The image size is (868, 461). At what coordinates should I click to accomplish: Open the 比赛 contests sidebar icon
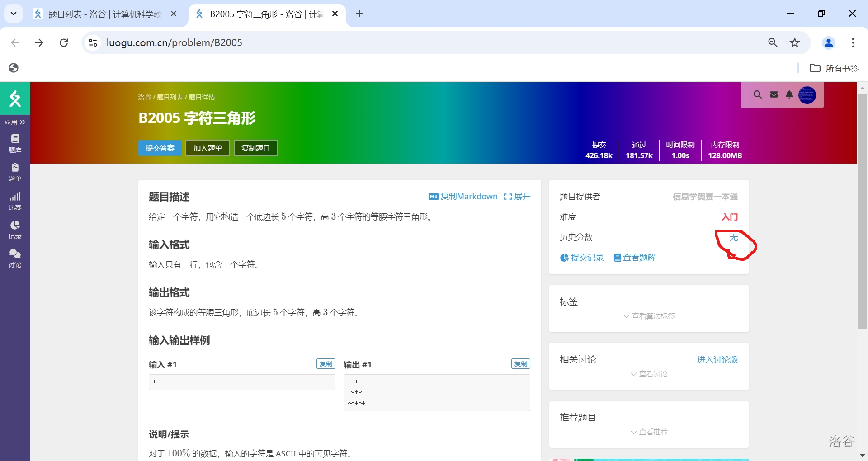tap(15, 201)
